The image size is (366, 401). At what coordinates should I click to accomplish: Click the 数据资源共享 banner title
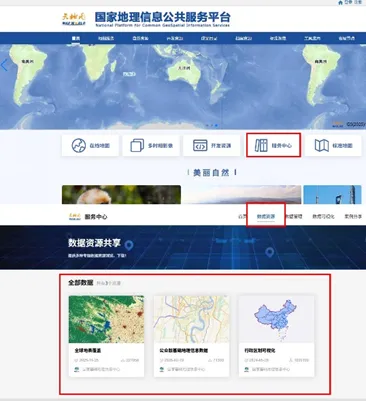pyautogui.click(x=94, y=243)
